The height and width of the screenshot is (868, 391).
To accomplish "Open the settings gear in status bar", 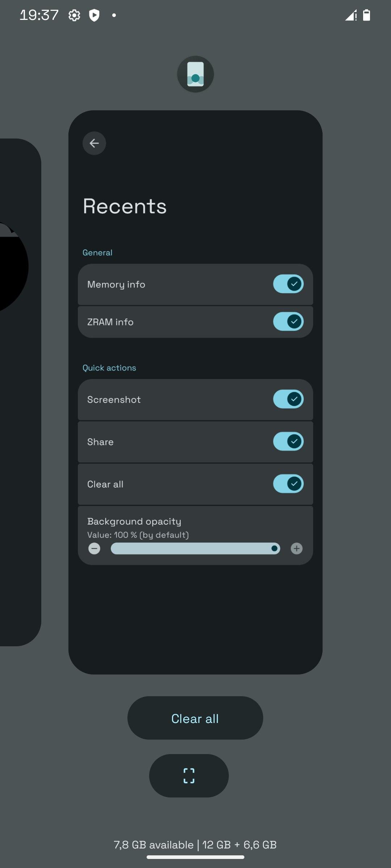I will tap(74, 16).
